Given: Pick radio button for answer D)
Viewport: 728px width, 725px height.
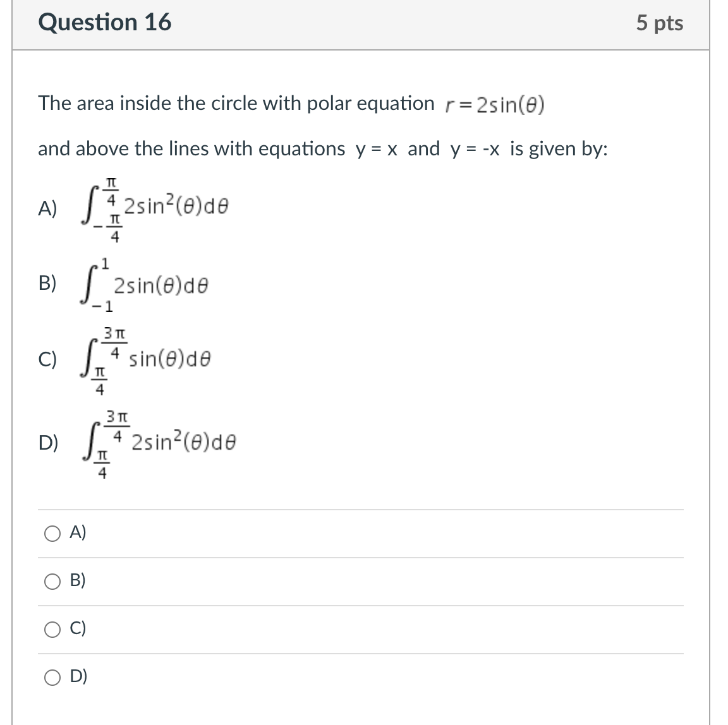Looking at the screenshot, I should pyautogui.click(x=52, y=678).
